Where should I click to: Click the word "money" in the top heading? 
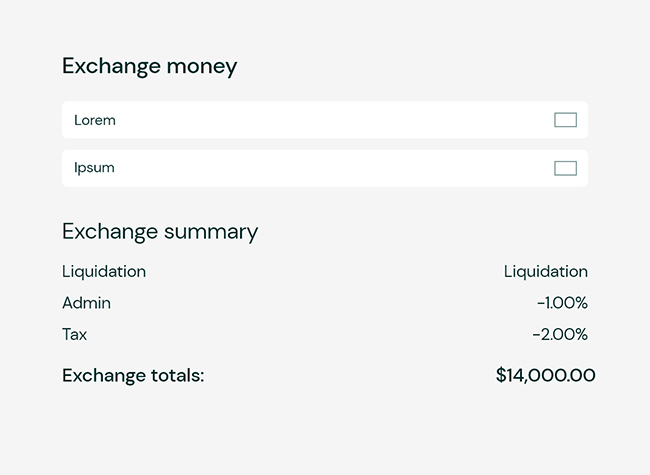tap(201, 67)
